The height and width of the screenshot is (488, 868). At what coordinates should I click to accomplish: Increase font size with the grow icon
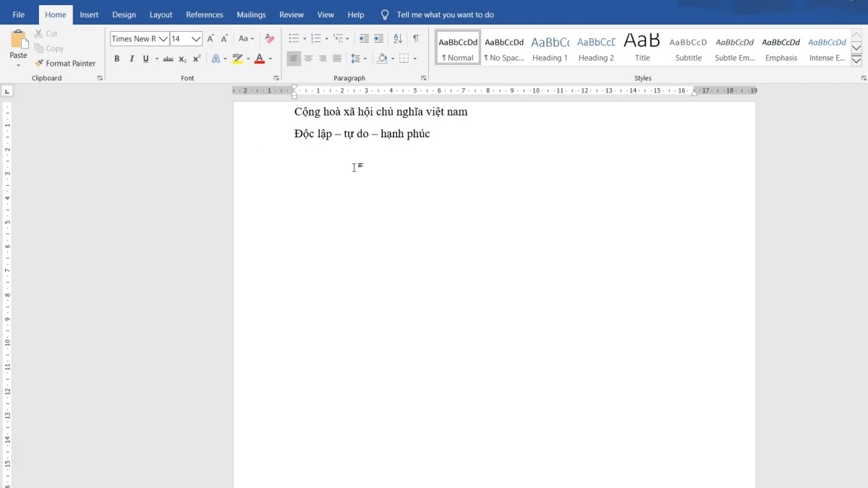[x=210, y=39]
